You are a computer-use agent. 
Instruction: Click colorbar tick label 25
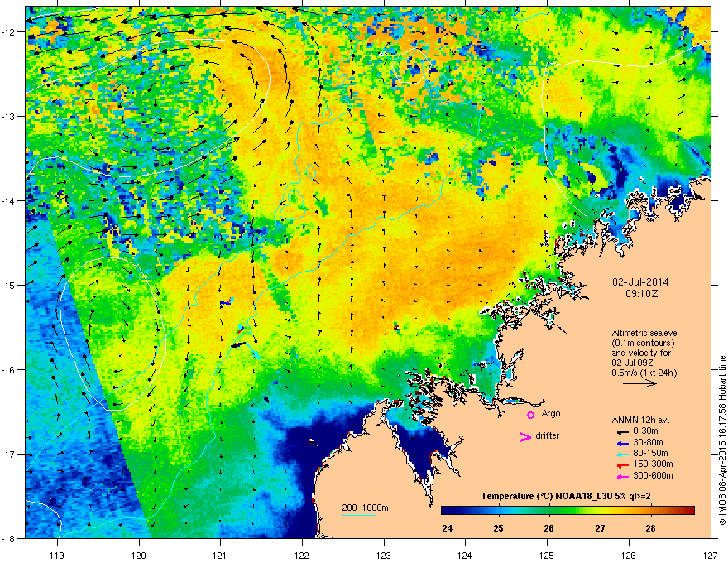[x=498, y=528]
